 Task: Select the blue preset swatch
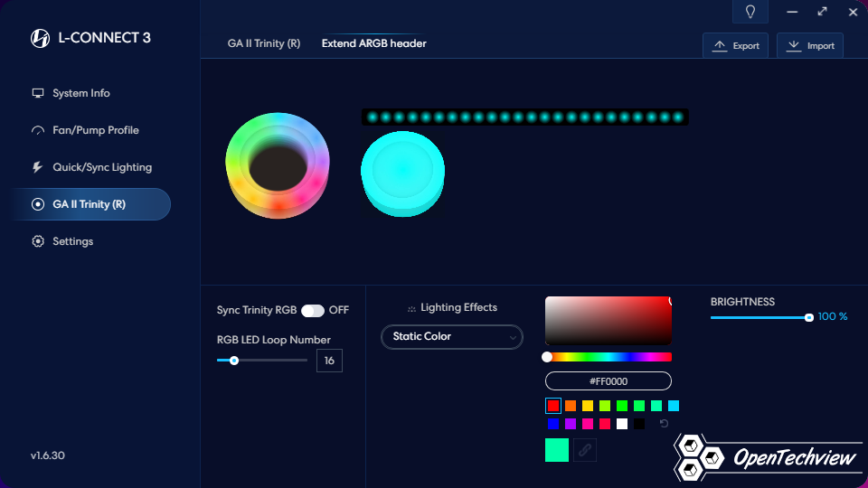pos(553,424)
